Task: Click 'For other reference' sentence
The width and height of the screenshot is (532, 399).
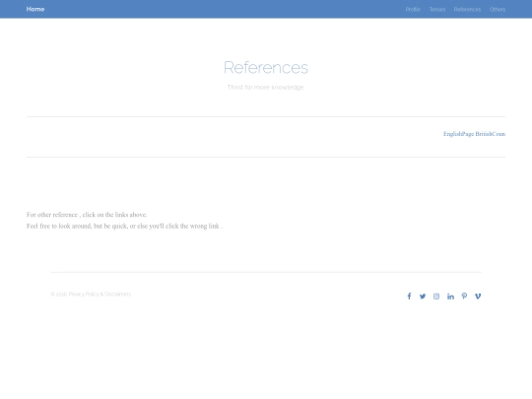Action: coord(87,215)
